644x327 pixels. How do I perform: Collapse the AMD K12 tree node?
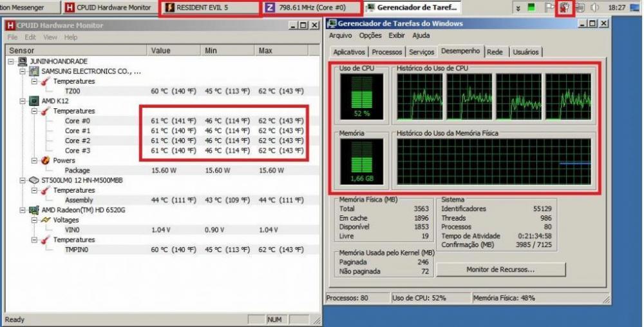coord(23,101)
